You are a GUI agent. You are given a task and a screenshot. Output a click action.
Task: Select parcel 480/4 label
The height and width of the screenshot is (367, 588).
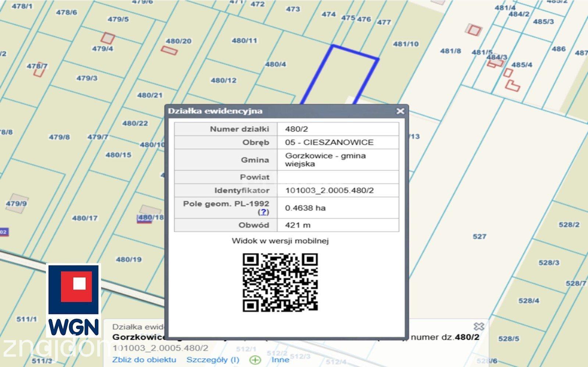[x=276, y=64]
